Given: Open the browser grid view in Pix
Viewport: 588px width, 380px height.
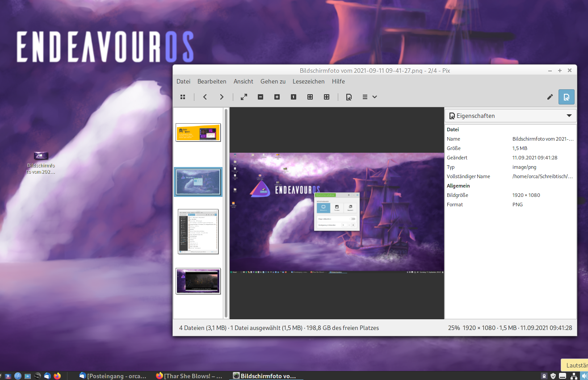Looking at the screenshot, I should coord(183,97).
